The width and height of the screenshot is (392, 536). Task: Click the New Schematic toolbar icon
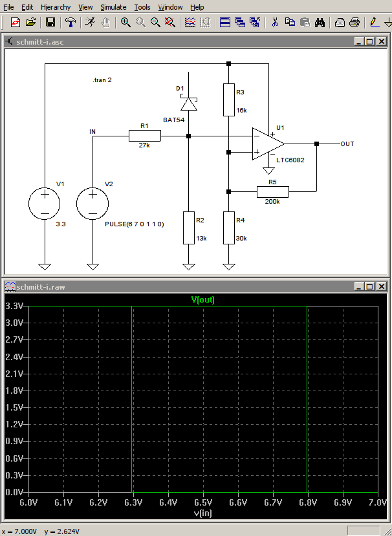(16, 23)
